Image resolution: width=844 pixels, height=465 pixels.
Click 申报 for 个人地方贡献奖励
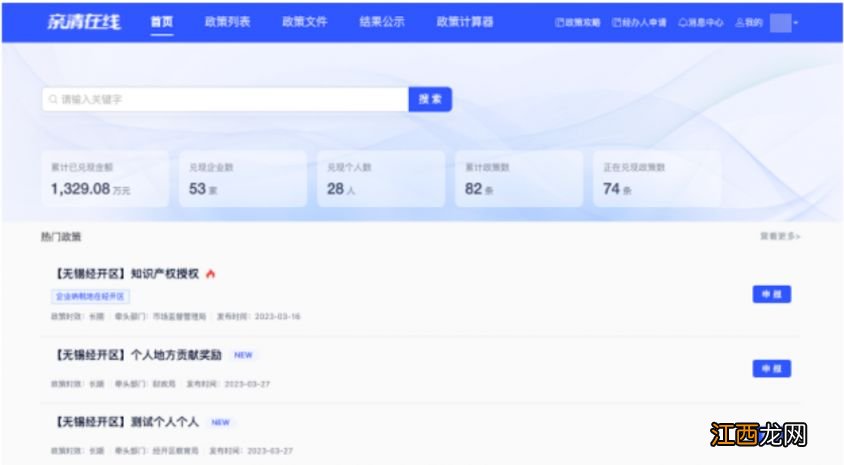point(771,369)
